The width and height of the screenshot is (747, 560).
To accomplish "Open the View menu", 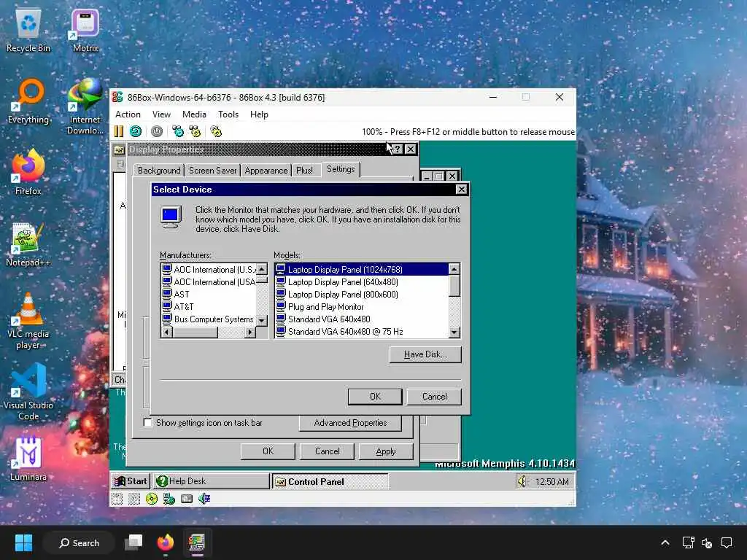I will click(x=161, y=114).
